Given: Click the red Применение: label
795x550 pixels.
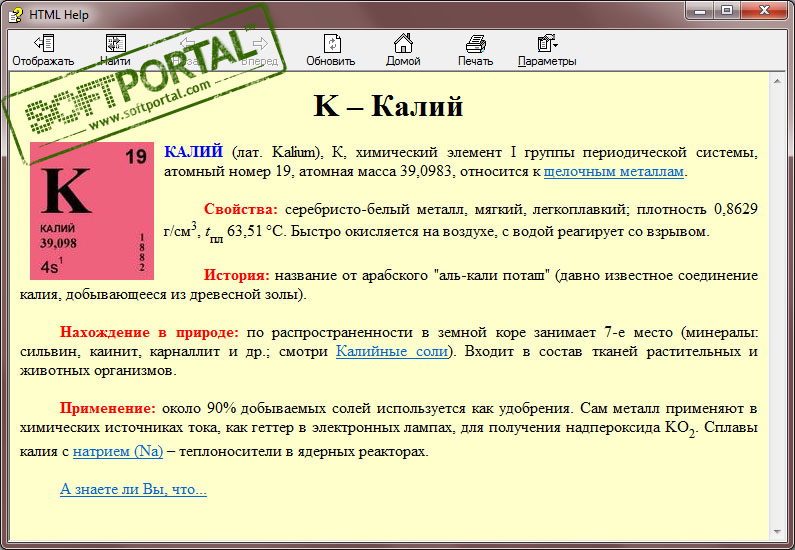Looking at the screenshot, I should tap(107, 408).
